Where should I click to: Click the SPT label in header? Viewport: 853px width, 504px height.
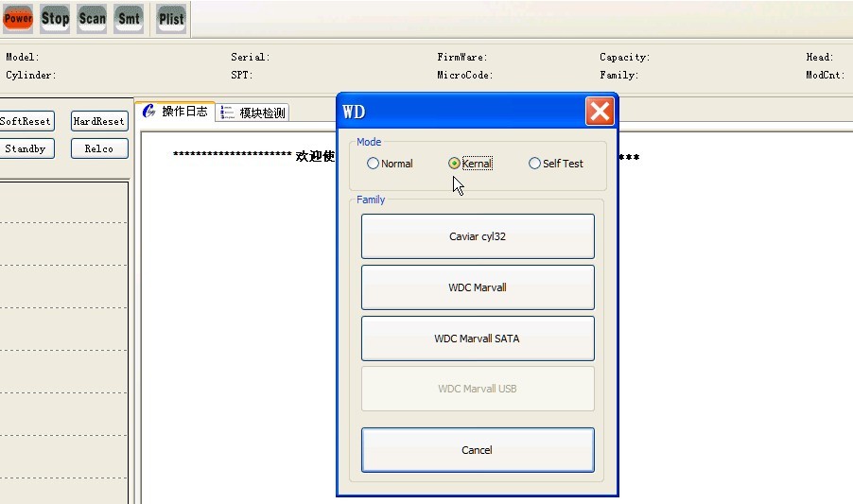[x=241, y=75]
